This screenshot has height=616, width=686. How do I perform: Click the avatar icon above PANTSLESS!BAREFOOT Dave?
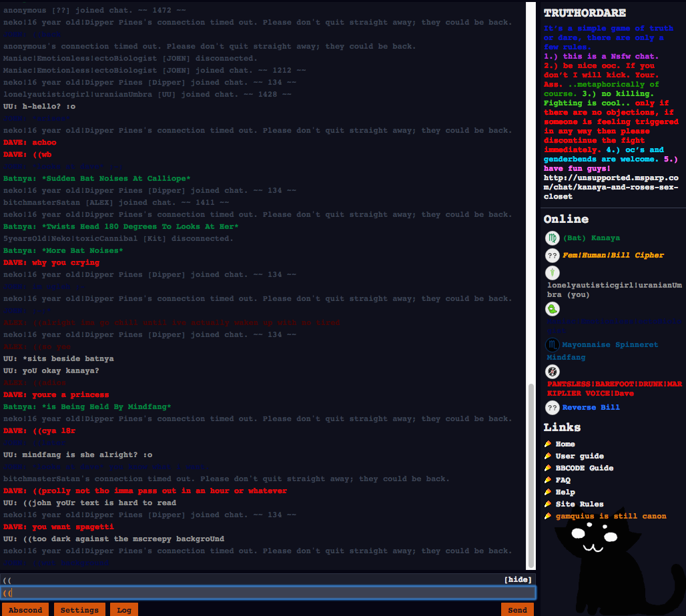(552, 372)
